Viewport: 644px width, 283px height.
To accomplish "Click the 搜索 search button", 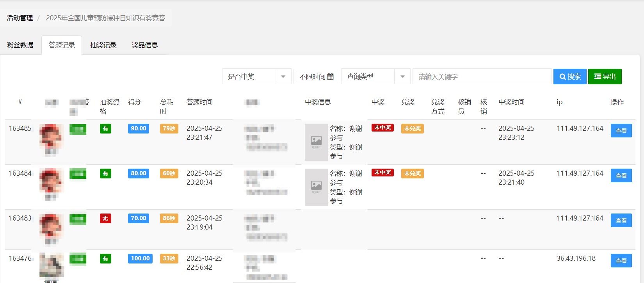I will (x=570, y=77).
